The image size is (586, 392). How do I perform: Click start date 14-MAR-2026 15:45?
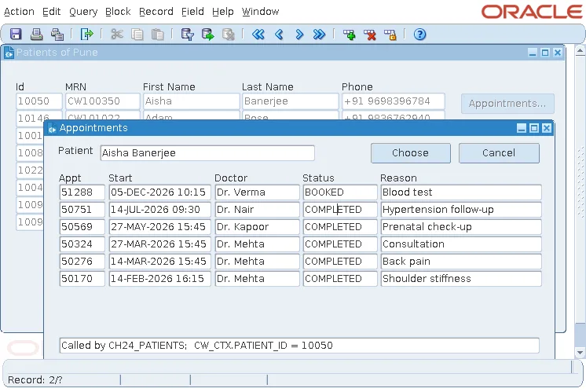point(159,262)
